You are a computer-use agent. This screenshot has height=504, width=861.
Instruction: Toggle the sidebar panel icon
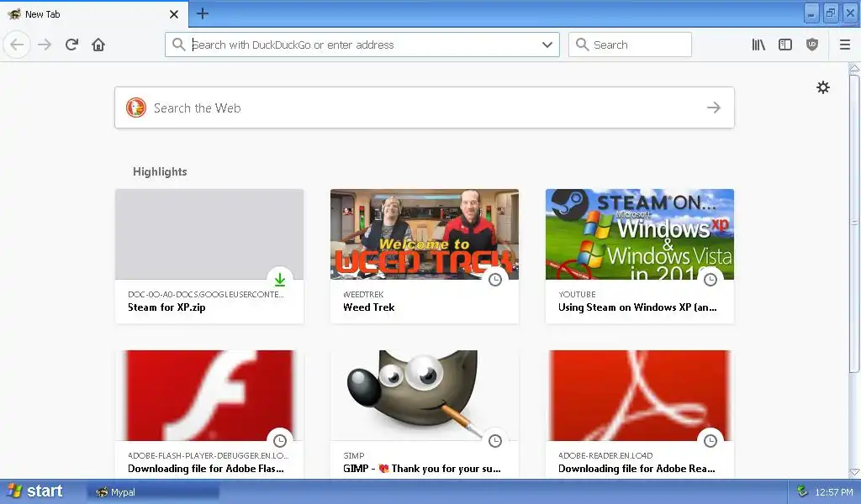[x=785, y=45]
